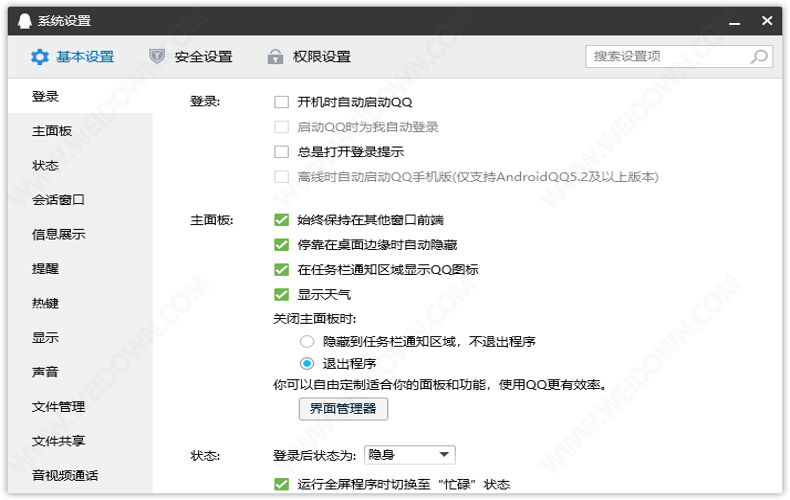The height and width of the screenshot is (500, 790).
Task: Enable 开机时自动启动QQ checkbox
Action: tap(281, 102)
